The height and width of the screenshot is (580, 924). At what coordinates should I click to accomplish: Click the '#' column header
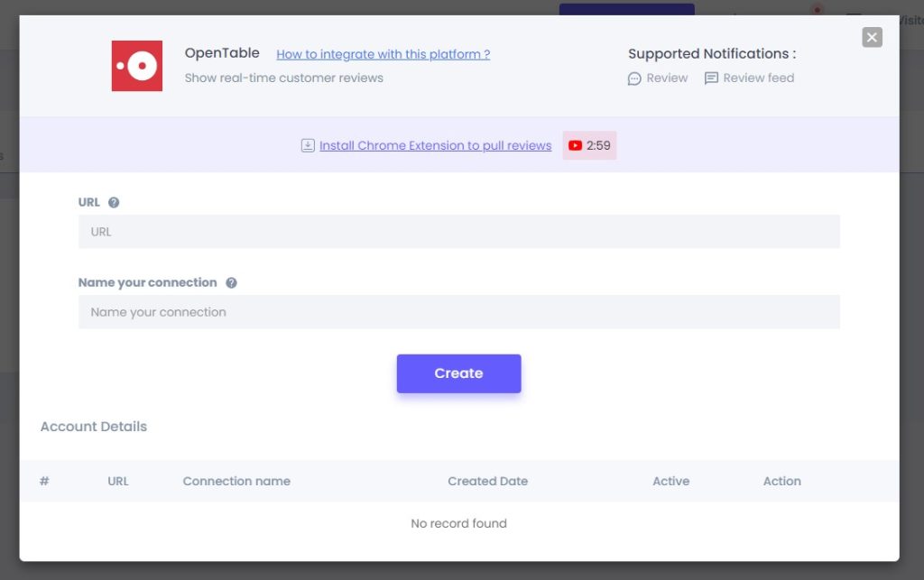pyautogui.click(x=44, y=481)
